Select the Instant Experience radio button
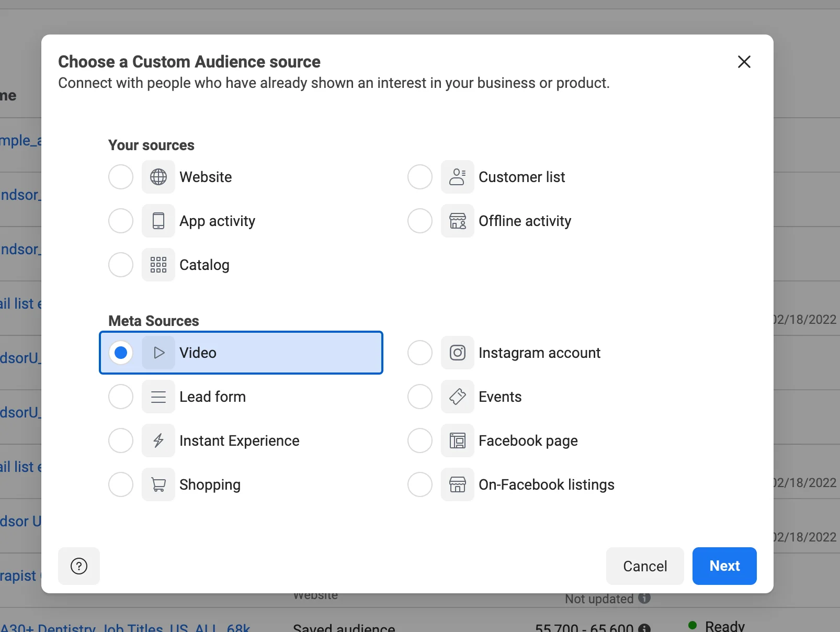Viewport: 840px width, 632px height. coord(121,441)
